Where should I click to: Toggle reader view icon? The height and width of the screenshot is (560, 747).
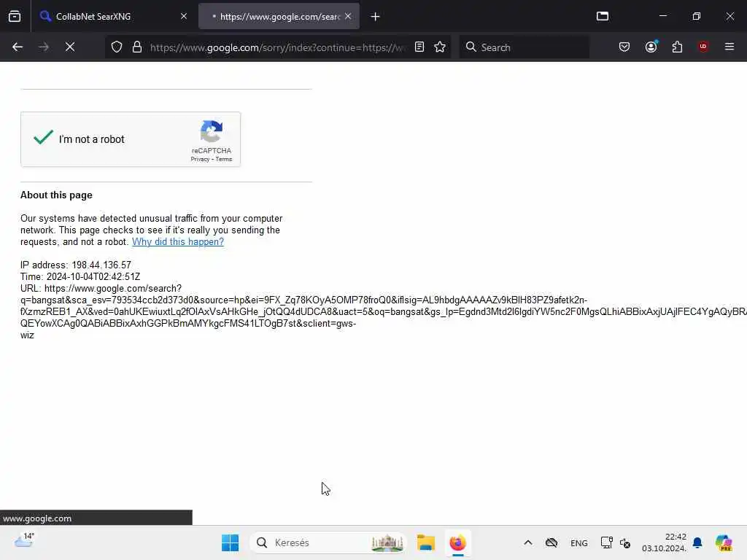pos(419,47)
